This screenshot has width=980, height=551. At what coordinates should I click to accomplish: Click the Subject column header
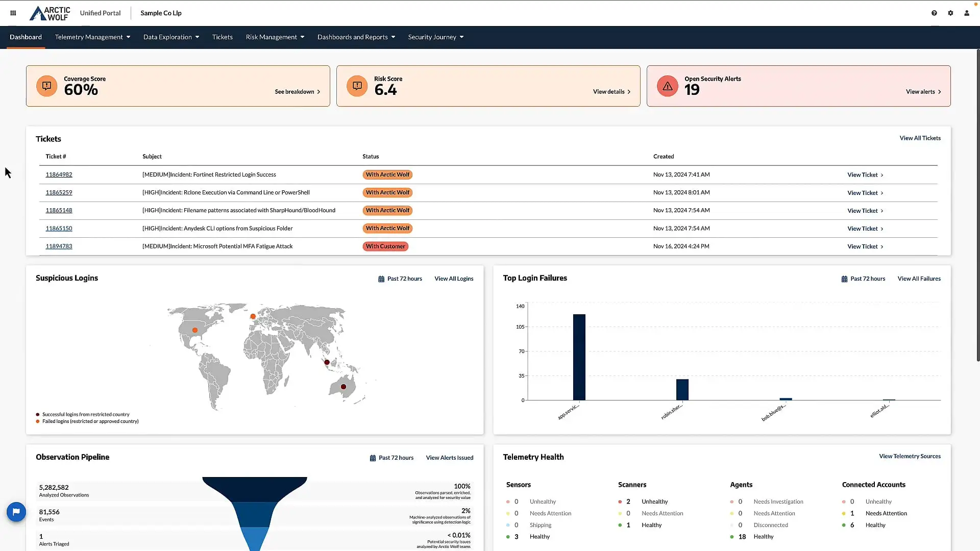[152, 157]
